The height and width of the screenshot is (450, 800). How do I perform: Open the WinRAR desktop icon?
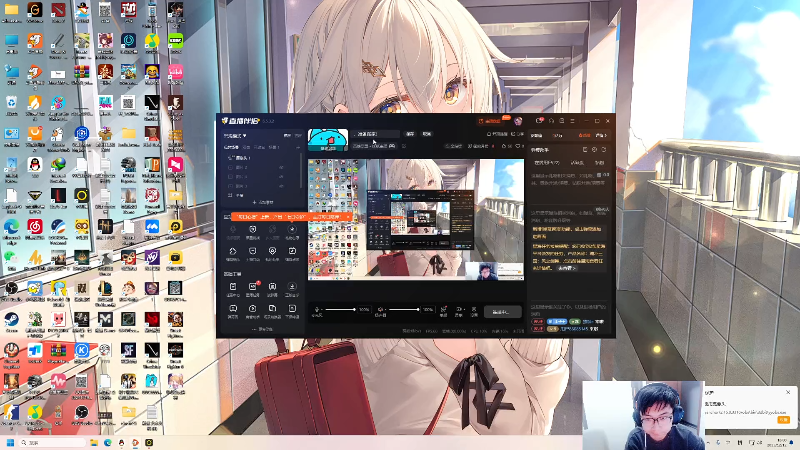pyautogui.click(x=82, y=73)
